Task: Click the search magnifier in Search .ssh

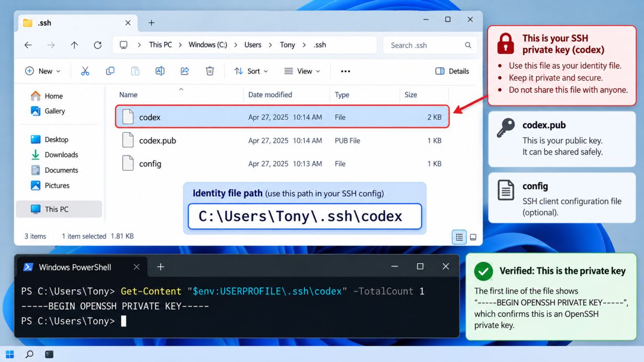Action: click(x=468, y=45)
